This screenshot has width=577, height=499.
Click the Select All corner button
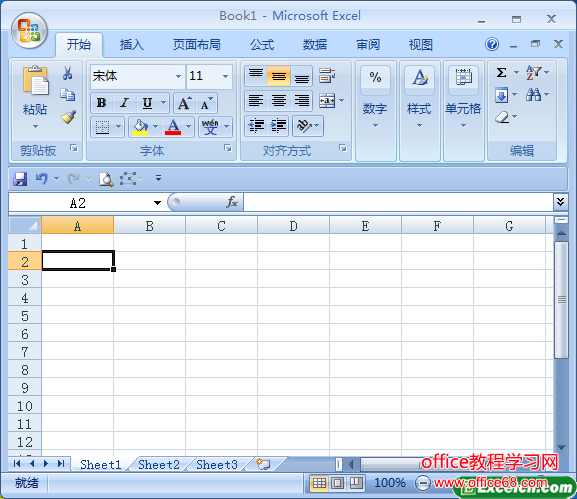pos(25,225)
